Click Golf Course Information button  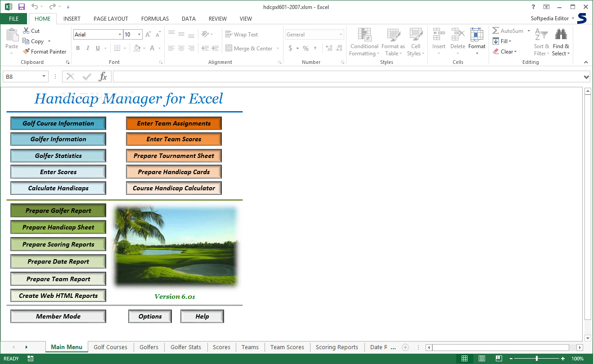[x=58, y=123]
